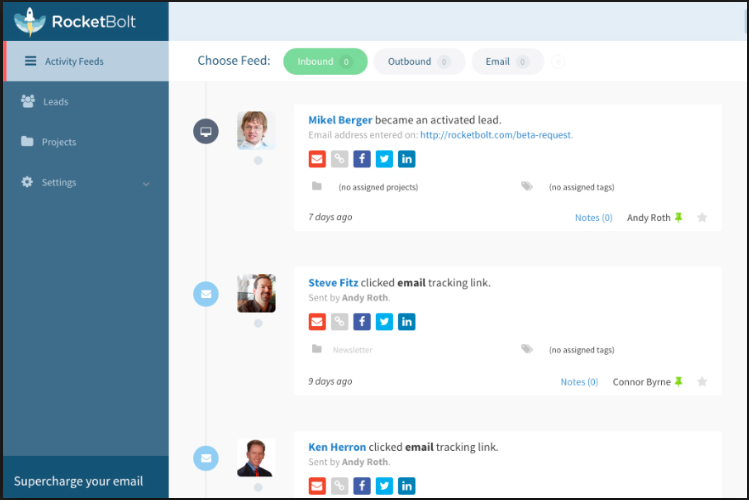Click Ken Herron's profile photo

pos(255,457)
